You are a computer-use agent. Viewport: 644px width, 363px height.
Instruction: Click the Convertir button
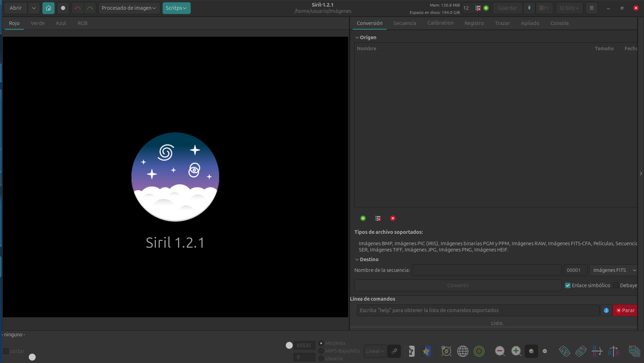tap(458, 285)
